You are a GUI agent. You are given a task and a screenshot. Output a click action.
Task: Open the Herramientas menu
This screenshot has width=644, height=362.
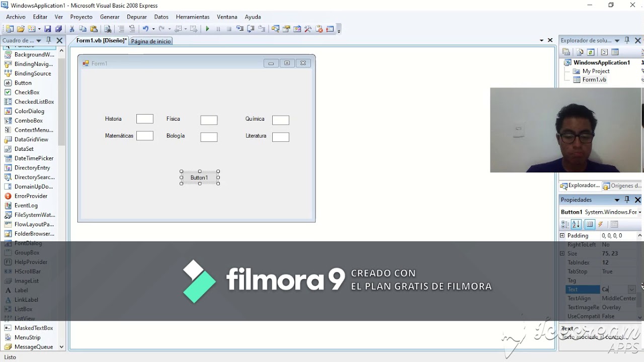[193, 17]
